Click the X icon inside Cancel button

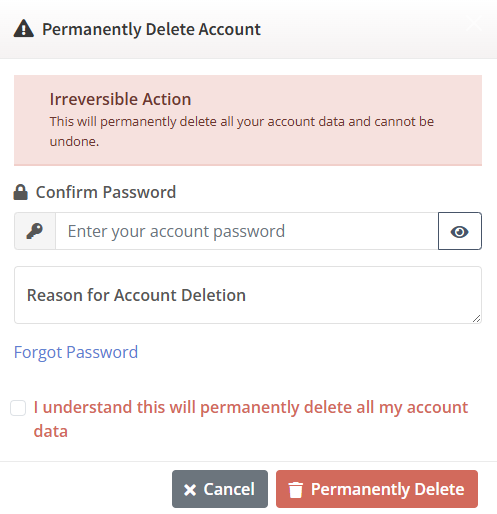pos(190,490)
